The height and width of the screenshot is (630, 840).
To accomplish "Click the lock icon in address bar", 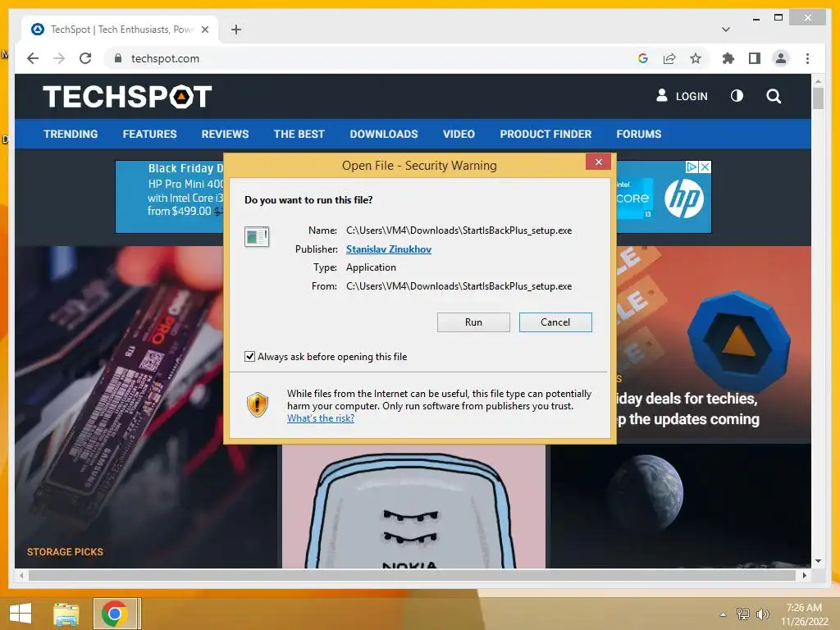I will pos(118,58).
